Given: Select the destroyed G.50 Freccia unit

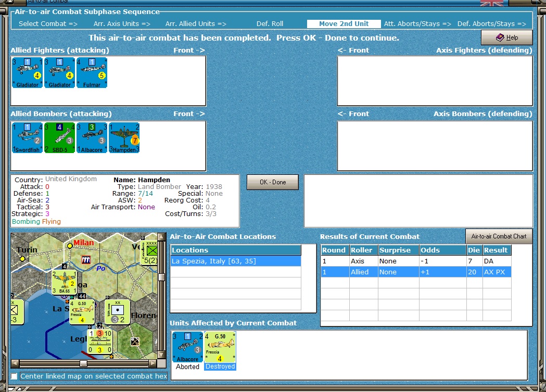Looking at the screenshot, I should (220, 347).
